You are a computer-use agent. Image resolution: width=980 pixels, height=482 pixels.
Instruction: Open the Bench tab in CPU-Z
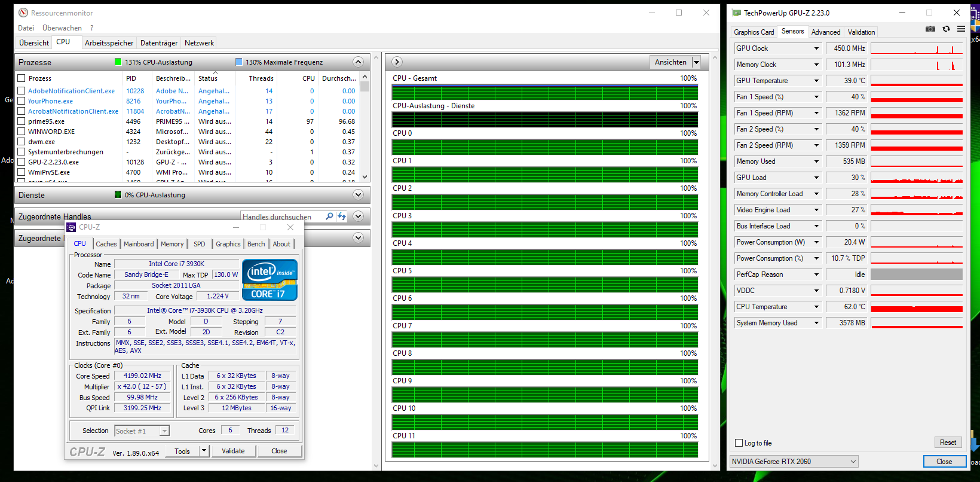click(256, 244)
